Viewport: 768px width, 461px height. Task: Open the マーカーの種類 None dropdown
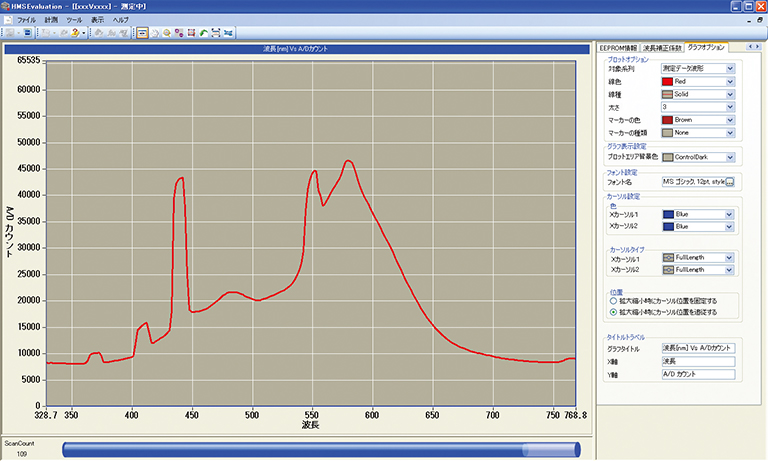point(730,133)
